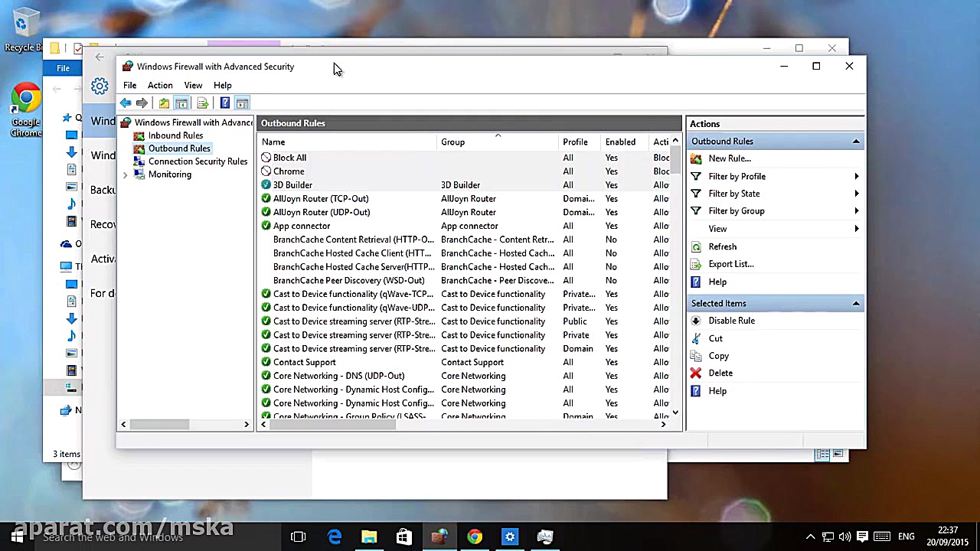Viewport: 980px width, 551px height.
Task: Select Outbound Rules in the tree
Action: pyautogui.click(x=178, y=148)
